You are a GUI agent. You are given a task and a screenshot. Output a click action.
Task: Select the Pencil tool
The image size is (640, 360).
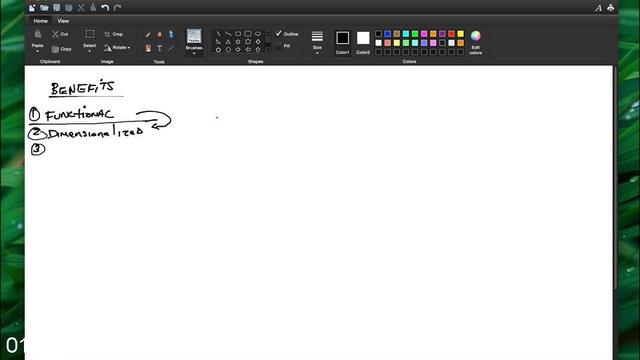(x=148, y=35)
